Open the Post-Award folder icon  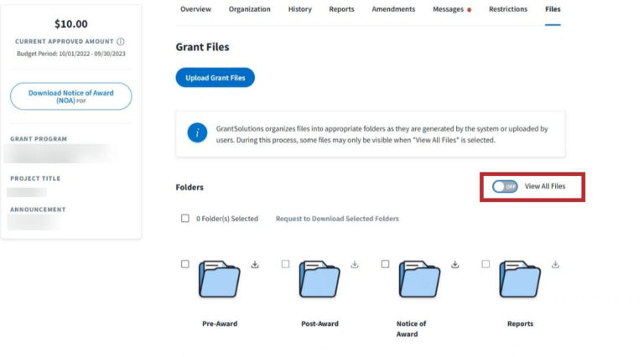point(319,279)
